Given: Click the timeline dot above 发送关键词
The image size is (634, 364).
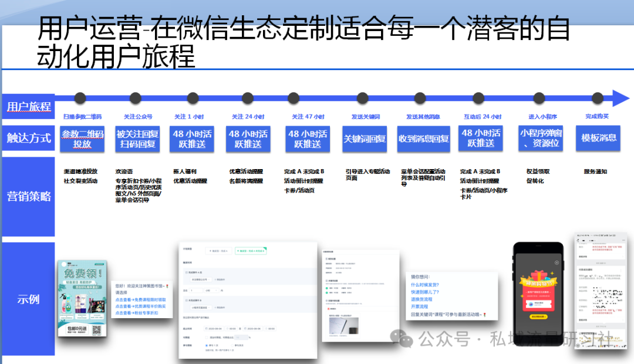Looking at the screenshot, I should pos(363,98).
